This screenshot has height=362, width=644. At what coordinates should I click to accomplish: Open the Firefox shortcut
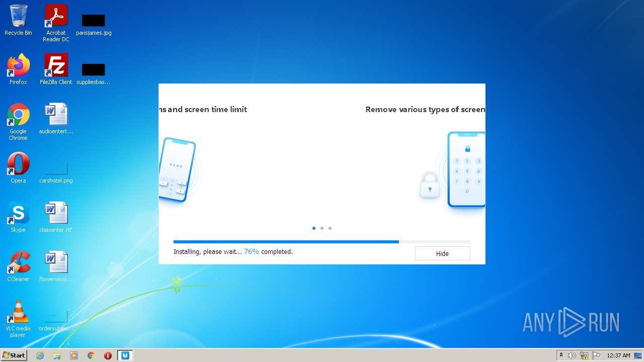pos(18,69)
